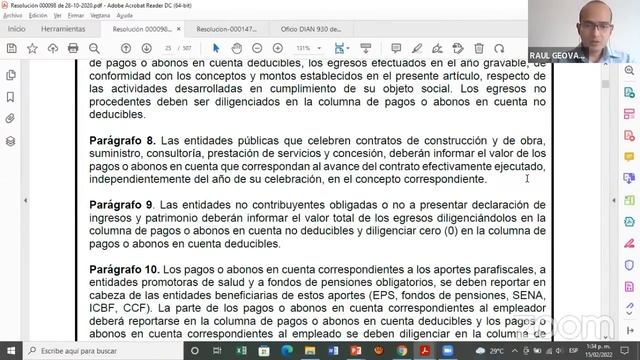
Task: Show hidden system tray icons
Action: [514, 351]
